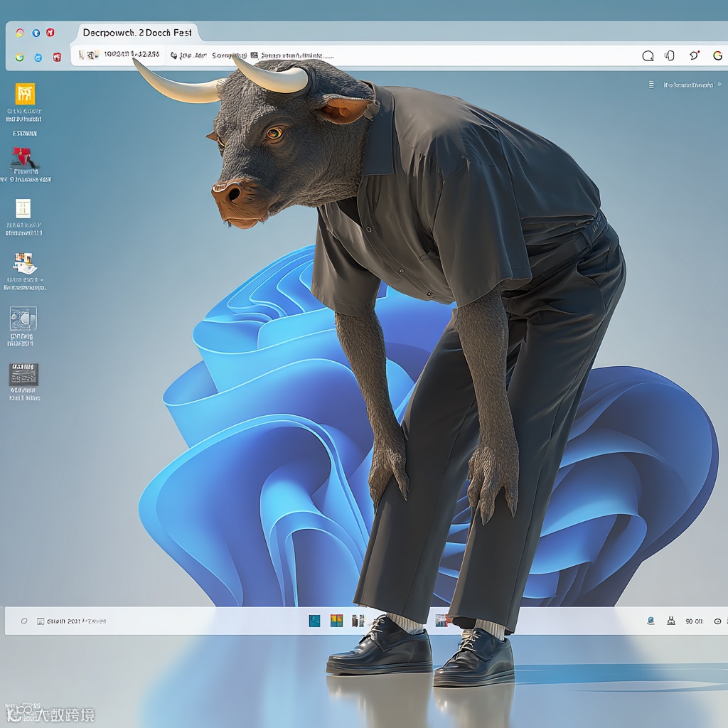
Task: Click the dark blue circle beside the pink circle
Action: point(36,33)
